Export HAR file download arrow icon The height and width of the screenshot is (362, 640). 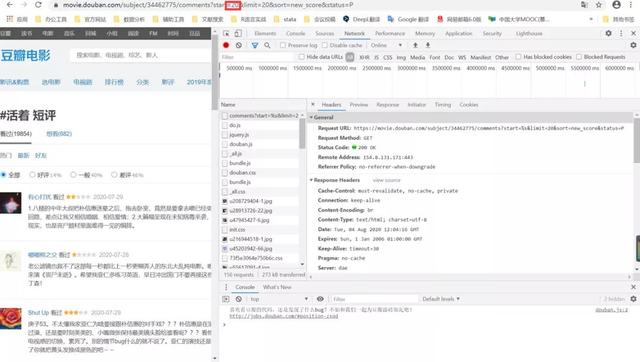(x=428, y=45)
